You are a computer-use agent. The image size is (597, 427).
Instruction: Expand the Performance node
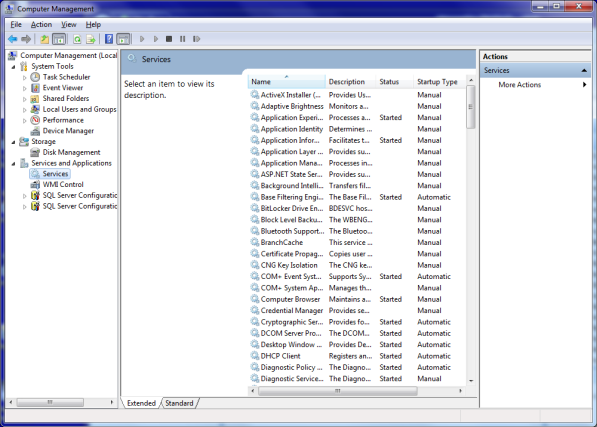point(24,120)
